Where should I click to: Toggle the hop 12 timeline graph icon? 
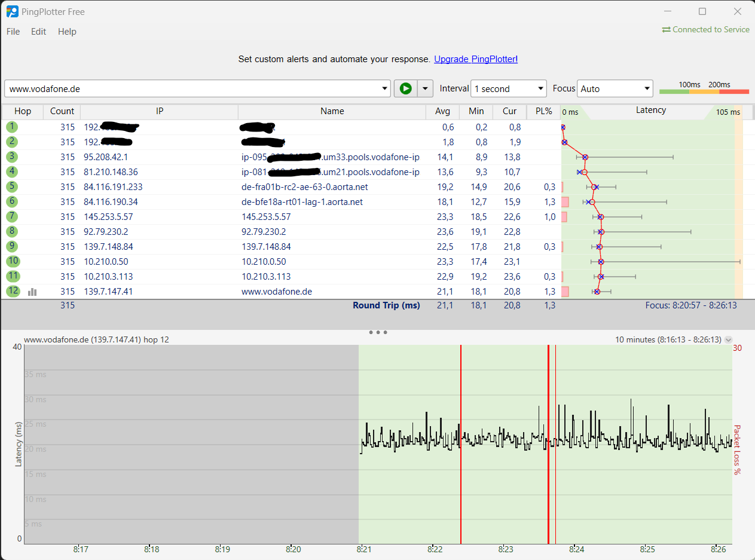pyautogui.click(x=32, y=292)
